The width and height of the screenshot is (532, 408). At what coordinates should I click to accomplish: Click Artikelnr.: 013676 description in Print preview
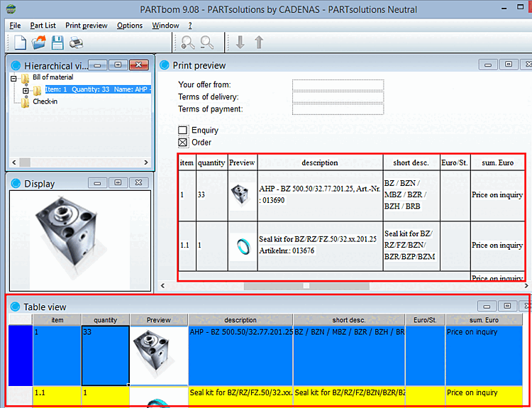(x=287, y=250)
